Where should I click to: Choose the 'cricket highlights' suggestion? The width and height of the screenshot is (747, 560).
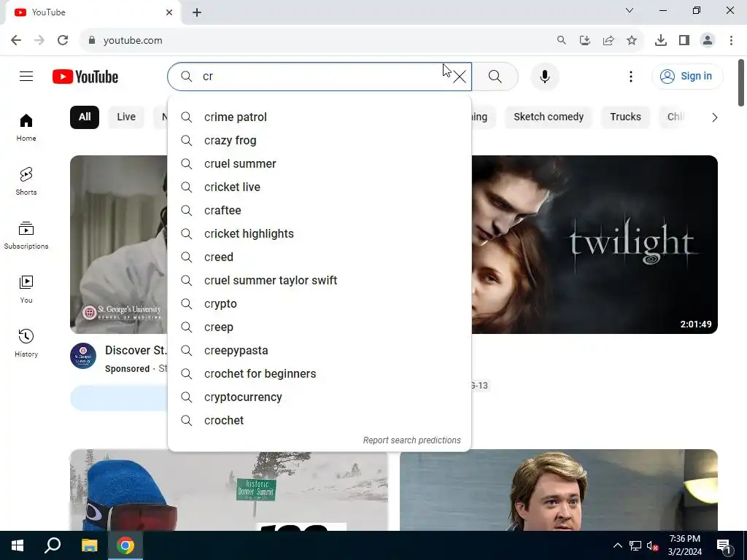pos(320,234)
